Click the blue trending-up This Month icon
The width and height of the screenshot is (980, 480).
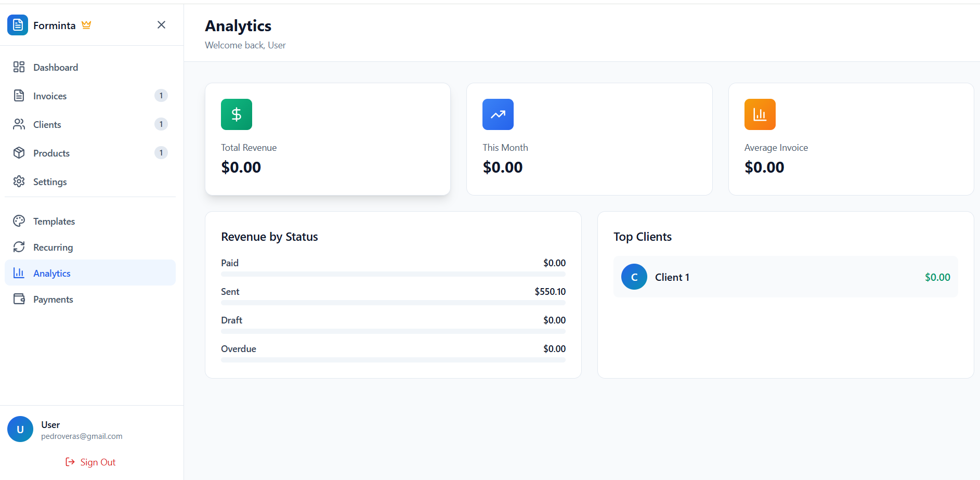coord(498,114)
